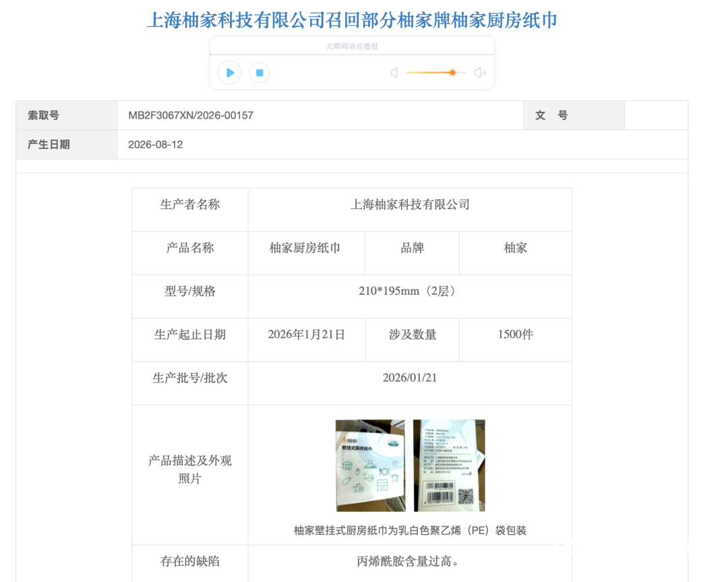Viewport: 728px width, 582px height.
Task: Click the 涉及数量 label cell
Action: (x=413, y=340)
